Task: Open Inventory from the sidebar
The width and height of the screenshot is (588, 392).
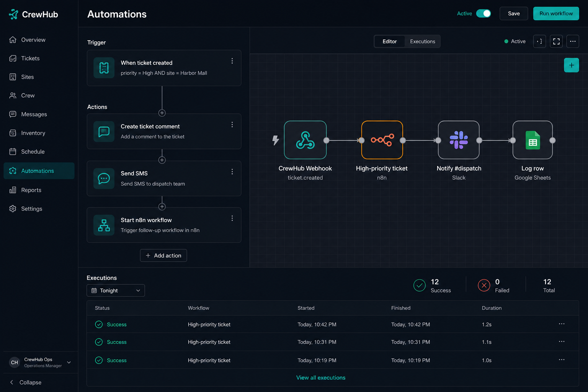Action: click(39, 133)
